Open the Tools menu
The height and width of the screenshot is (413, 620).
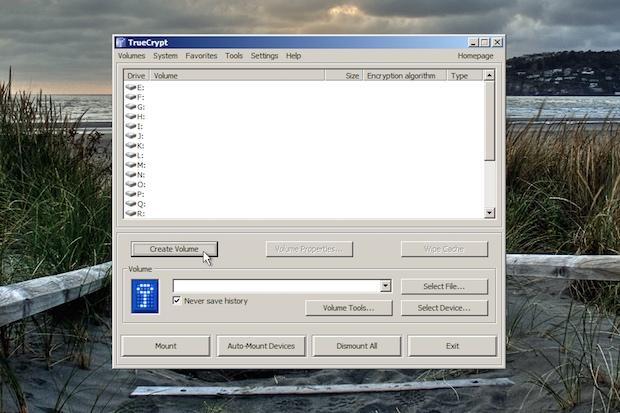[234, 56]
